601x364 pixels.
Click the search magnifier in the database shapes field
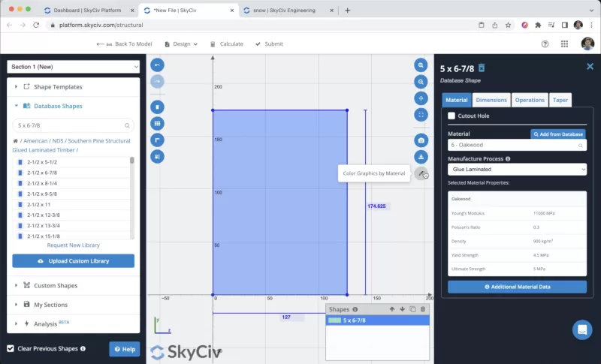pos(127,125)
